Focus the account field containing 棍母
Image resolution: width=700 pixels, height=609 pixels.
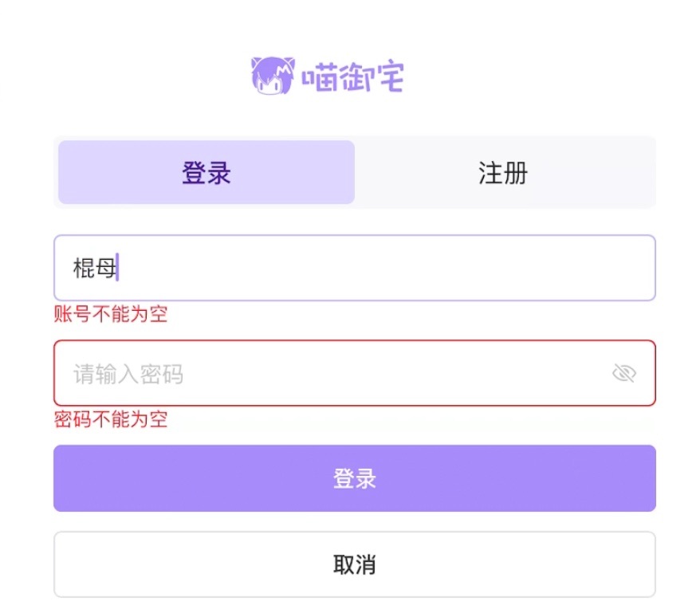(355, 268)
